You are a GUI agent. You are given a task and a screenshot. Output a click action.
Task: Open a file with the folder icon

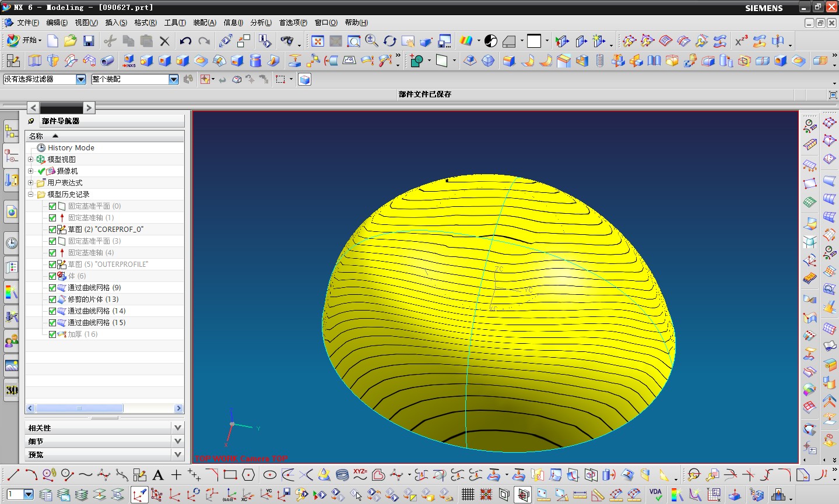[x=71, y=41]
